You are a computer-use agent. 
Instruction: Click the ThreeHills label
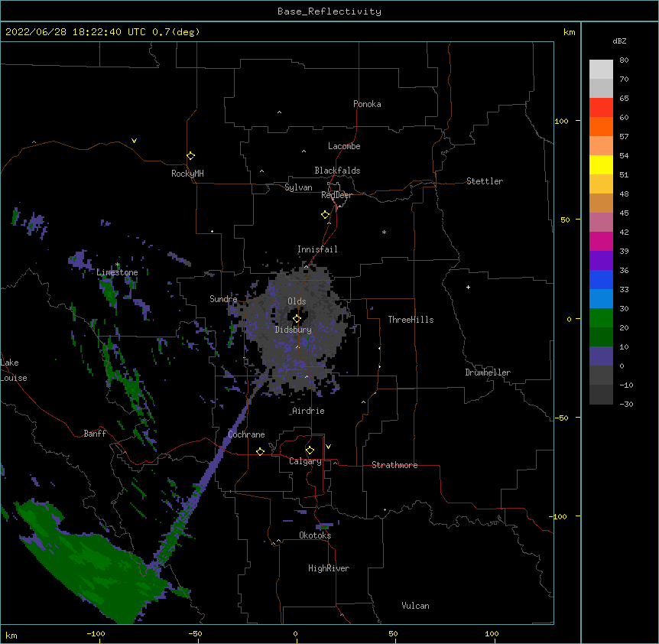pyautogui.click(x=411, y=320)
